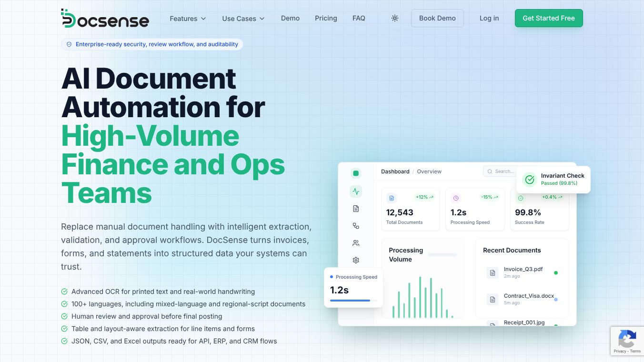Click the Docsense logo

click(x=105, y=19)
